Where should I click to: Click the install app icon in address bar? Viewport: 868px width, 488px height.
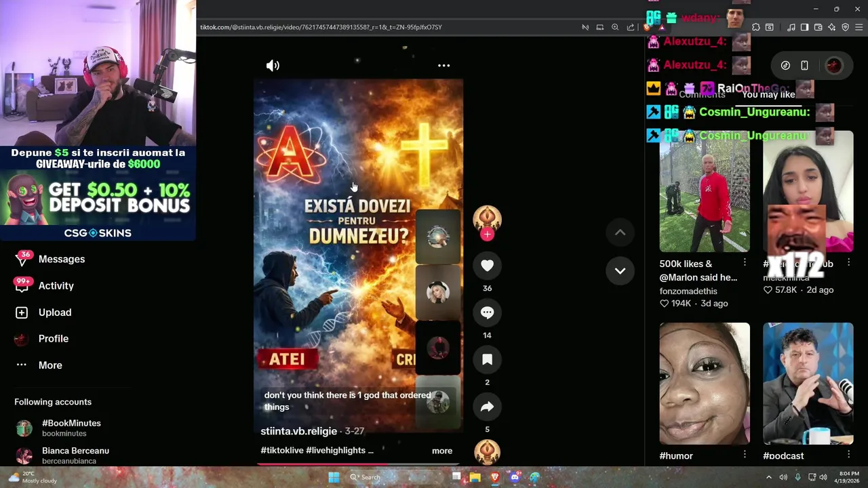[600, 27]
